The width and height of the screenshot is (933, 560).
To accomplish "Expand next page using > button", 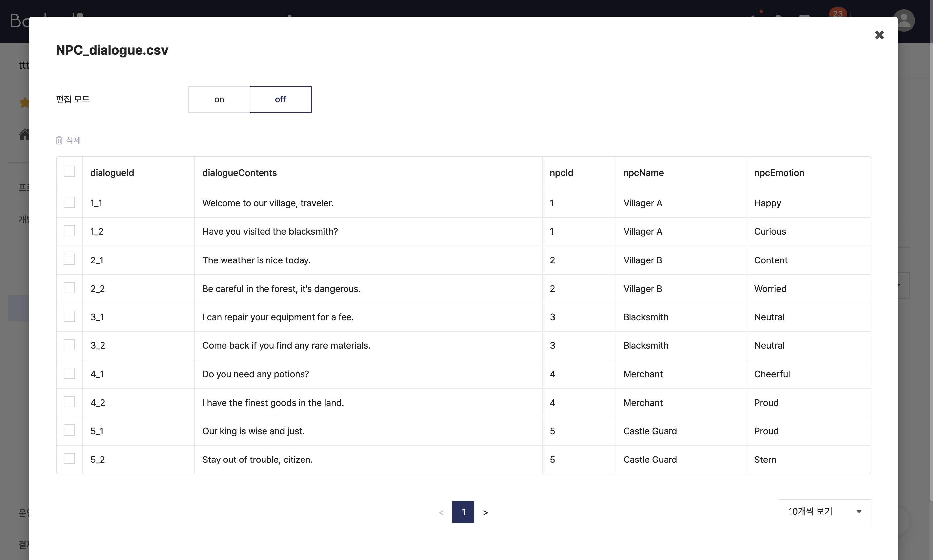I will pyautogui.click(x=486, y=512).
